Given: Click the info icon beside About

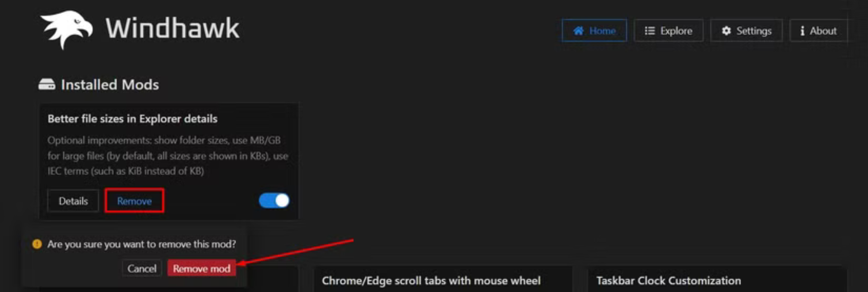Looking at the screenshot, I should pyautogui.click(x=802, y=31).
